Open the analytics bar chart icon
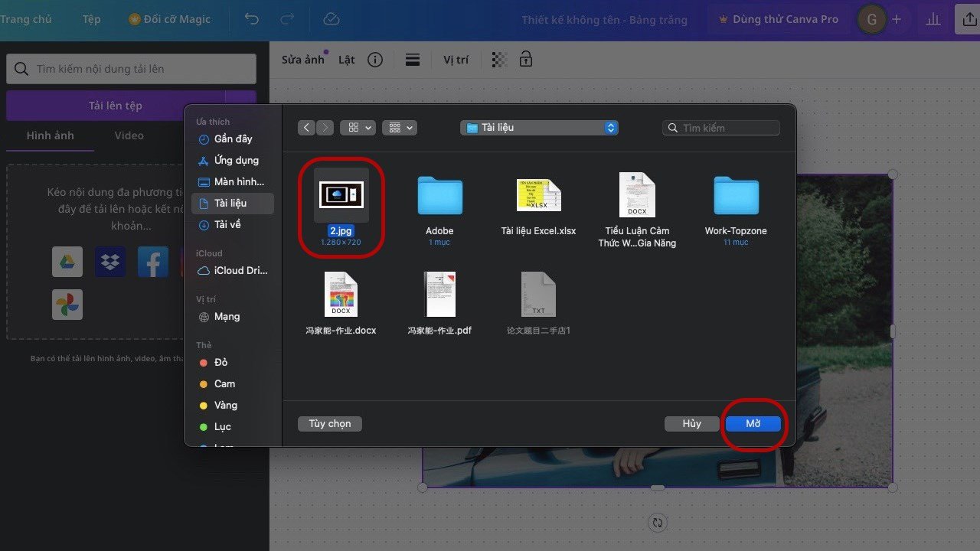 pos(933,20)
